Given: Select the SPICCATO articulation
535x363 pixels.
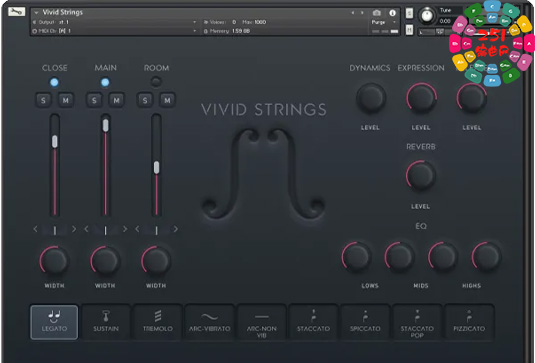Looking at the screenshot, I should pos(365,322).
